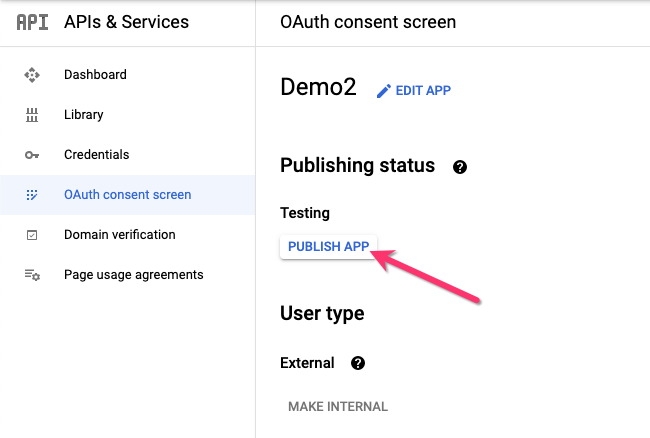Open Publishing status help tooltip
The image size is (650, 438).
(460, 167)
